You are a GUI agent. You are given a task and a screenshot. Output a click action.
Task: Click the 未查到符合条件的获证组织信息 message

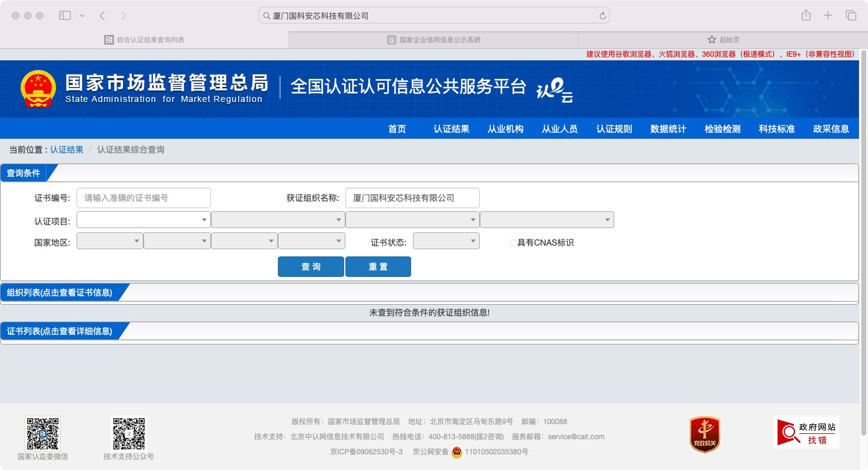(x=429, y=313)
